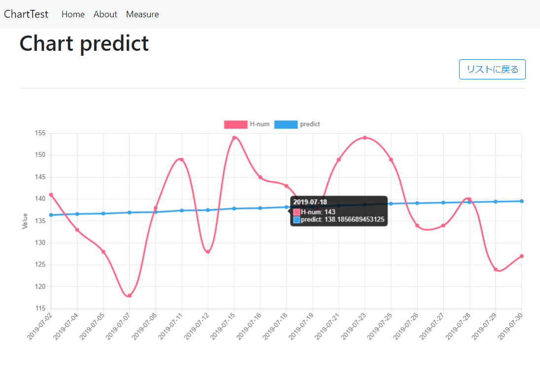
Task: Select the H-num peak point near 2019-07-23
Action: point(365,138)
